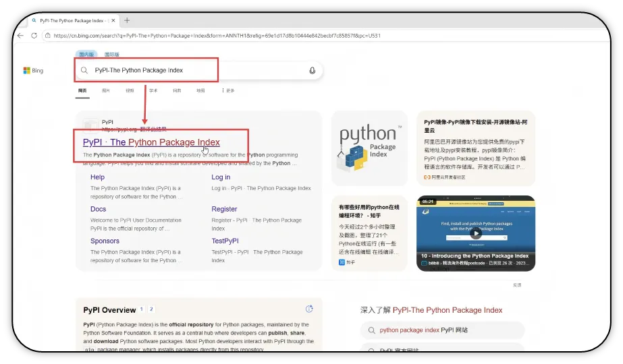The image size is (623, 364).
Task: Click the 反馈 feedback link
Action: click(517, 285)
